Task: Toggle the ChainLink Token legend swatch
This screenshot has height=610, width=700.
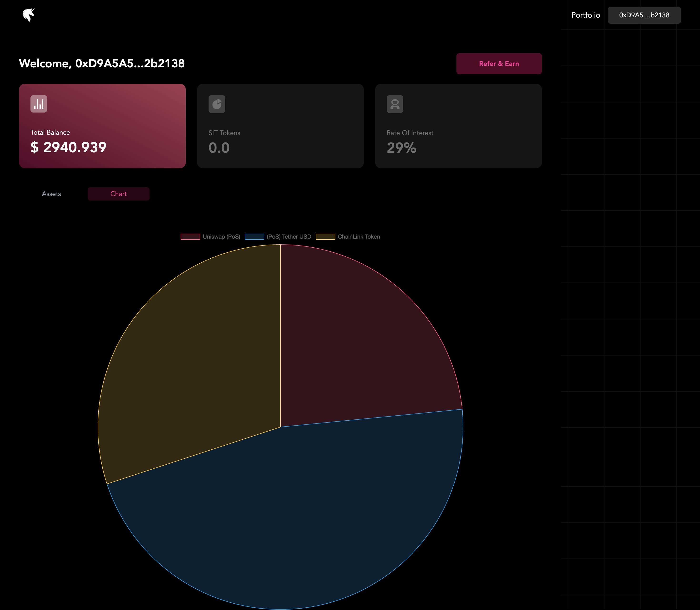Action: tap(326, 236)
